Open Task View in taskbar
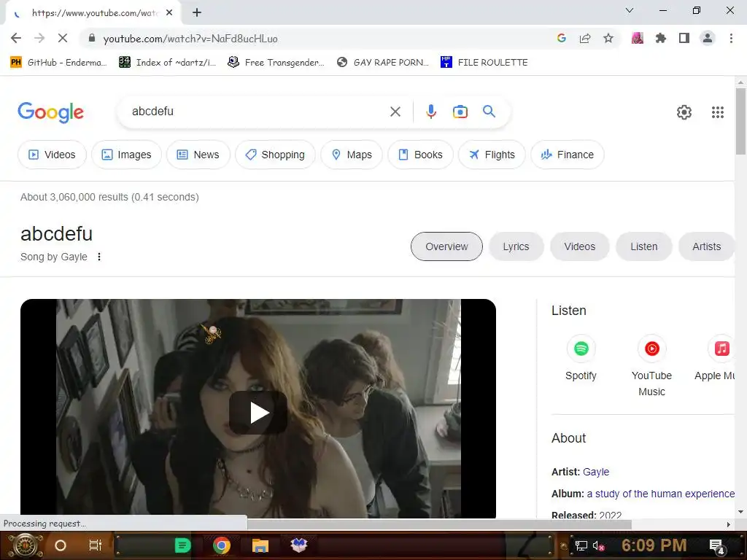Screen dimensions: 747x560 click(x=96, y=545)
